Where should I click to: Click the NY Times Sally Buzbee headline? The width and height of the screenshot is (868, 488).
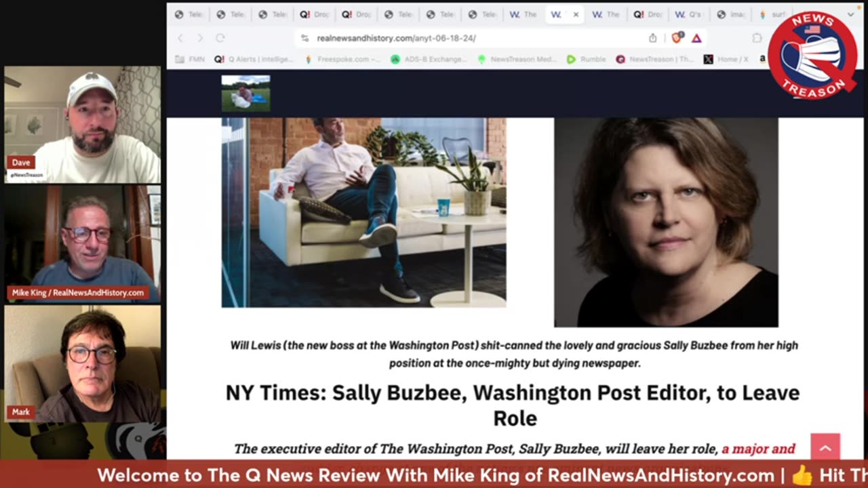click(513, 405)
